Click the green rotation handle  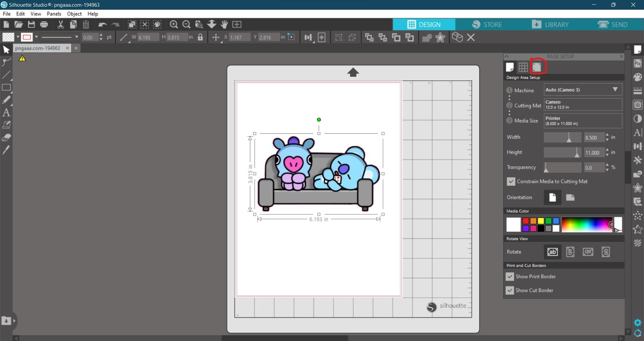coord(319,120)
